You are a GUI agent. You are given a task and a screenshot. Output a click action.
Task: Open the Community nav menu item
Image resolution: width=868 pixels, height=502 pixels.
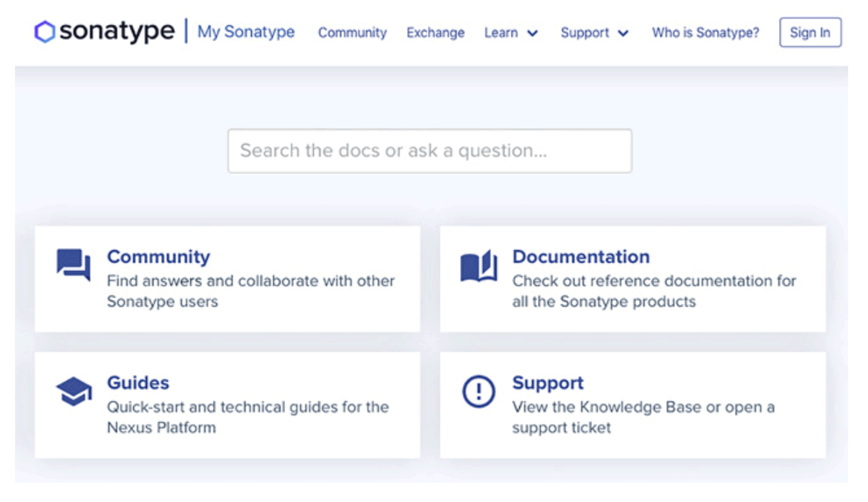pyautogui.click(x=352, y=33)
